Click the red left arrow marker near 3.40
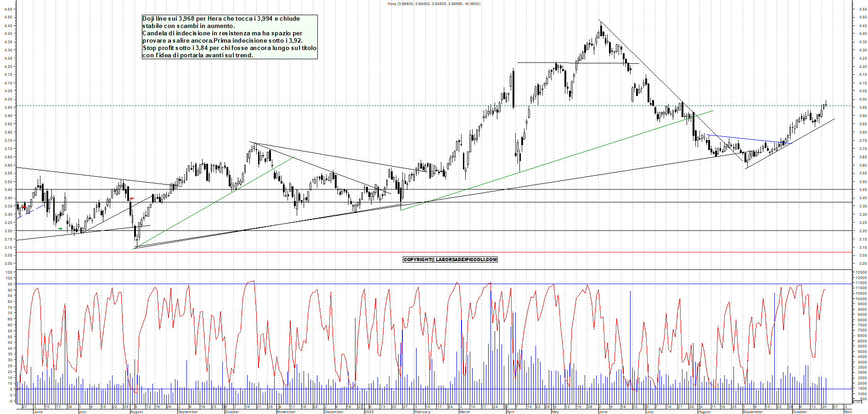The width and height of the screenshot is (868, 414). point(132,199)
